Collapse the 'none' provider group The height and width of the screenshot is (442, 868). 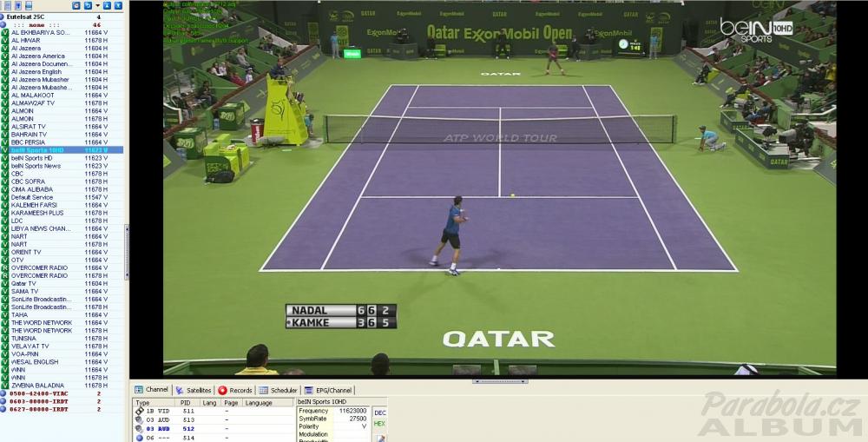point(3,25)
